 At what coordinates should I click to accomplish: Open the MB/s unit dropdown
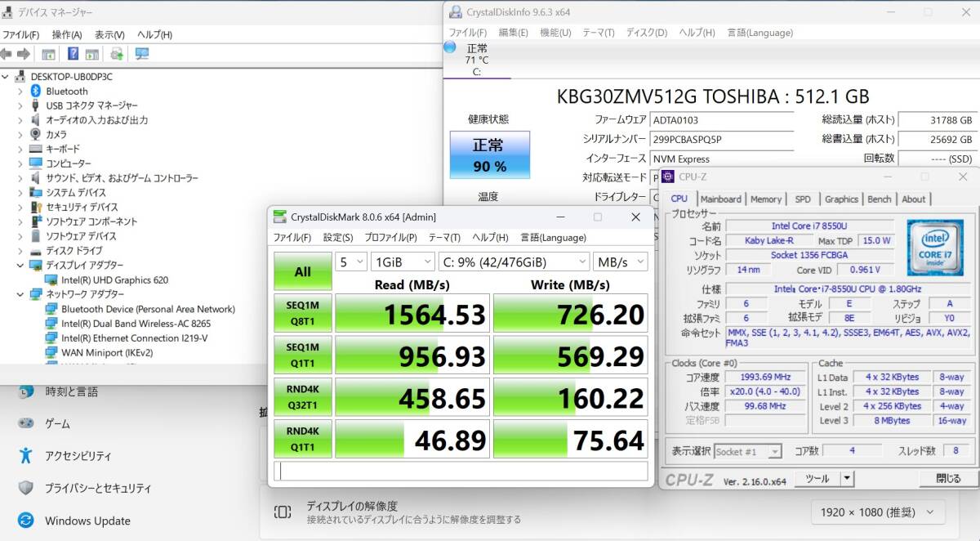(x=620, y=262)
